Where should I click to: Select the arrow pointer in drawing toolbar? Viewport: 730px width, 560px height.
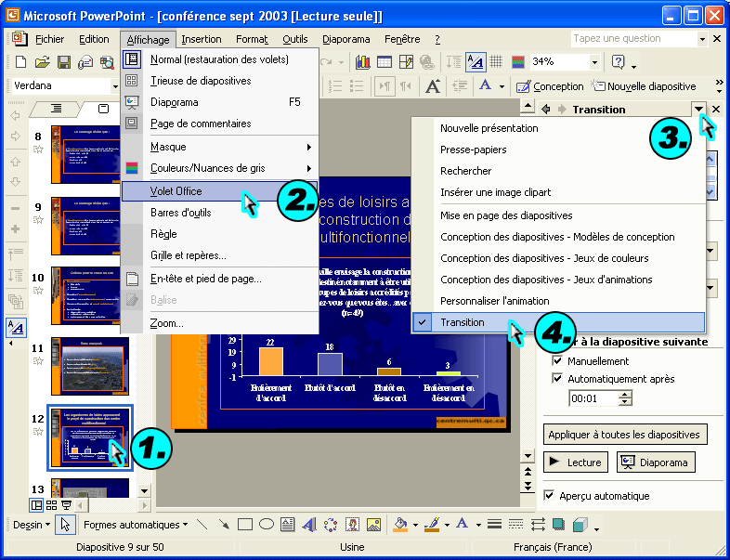tap(65, 525)
